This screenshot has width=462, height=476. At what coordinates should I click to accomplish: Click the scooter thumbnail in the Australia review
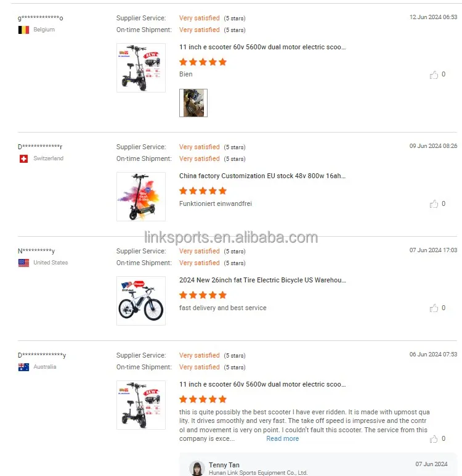tap(141, 404)
